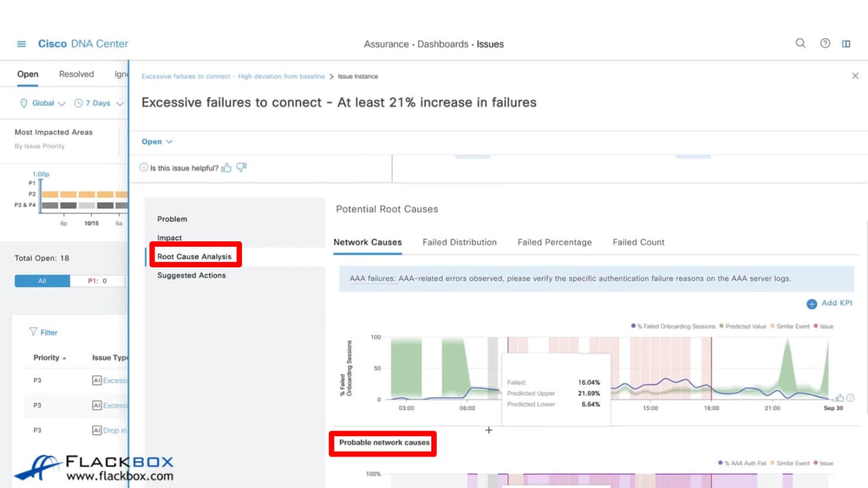Expand the Global location dropdown

43,103
